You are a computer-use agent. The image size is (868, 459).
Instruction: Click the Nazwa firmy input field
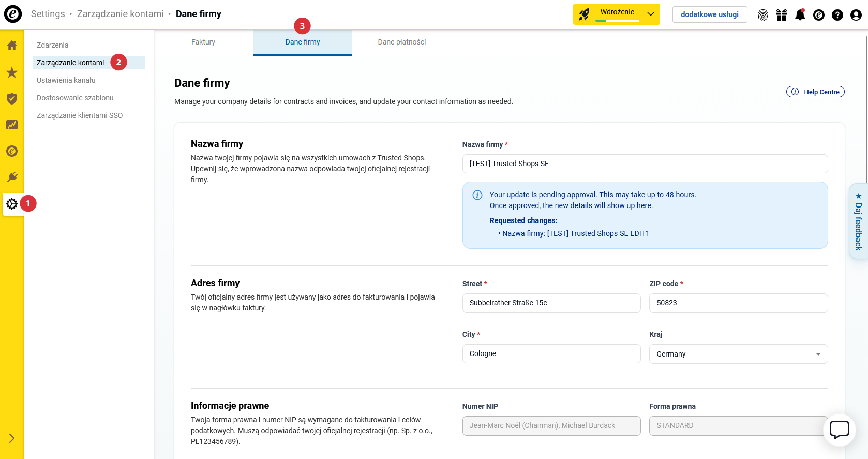click(x=645, y=164)
